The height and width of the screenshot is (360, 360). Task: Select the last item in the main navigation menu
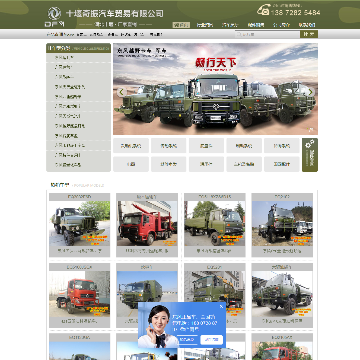307,25
